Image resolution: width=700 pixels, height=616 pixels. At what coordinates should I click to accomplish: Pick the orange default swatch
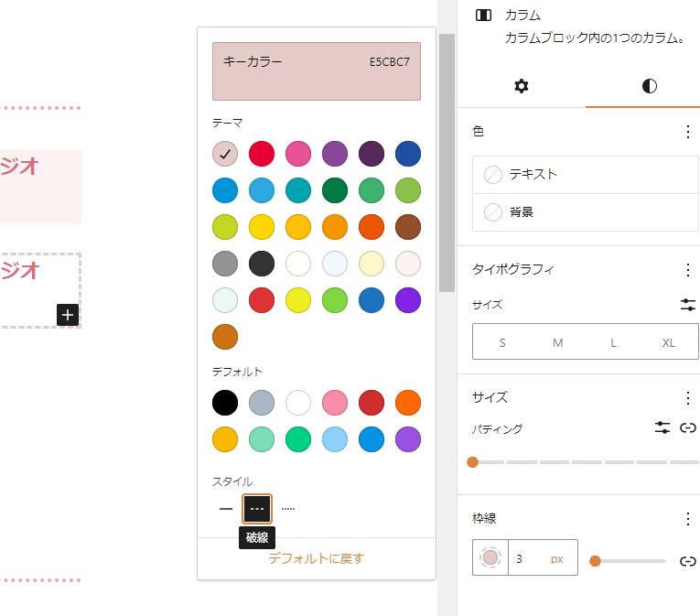408,403
